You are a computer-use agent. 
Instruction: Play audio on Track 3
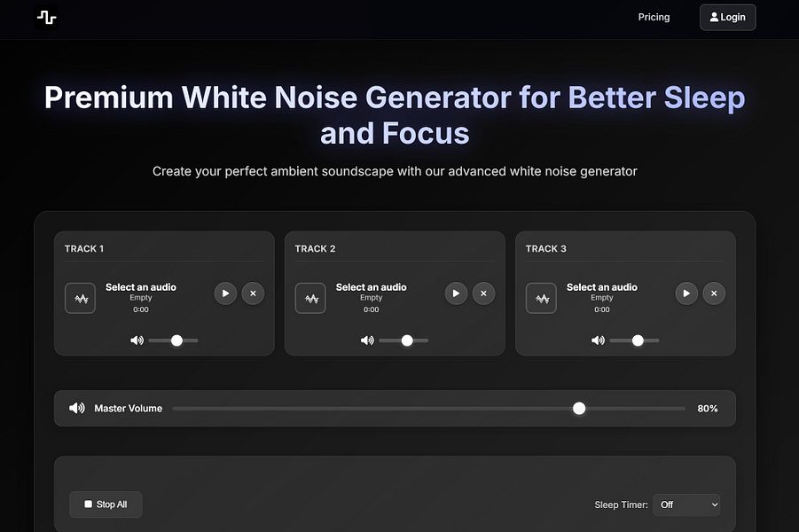686,293
